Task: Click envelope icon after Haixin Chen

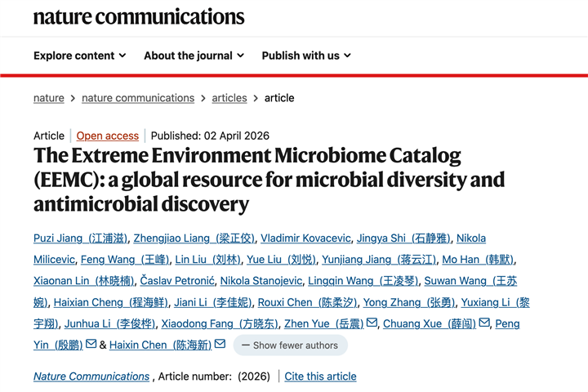Action: pyautogui.click(x=220, y=345)
